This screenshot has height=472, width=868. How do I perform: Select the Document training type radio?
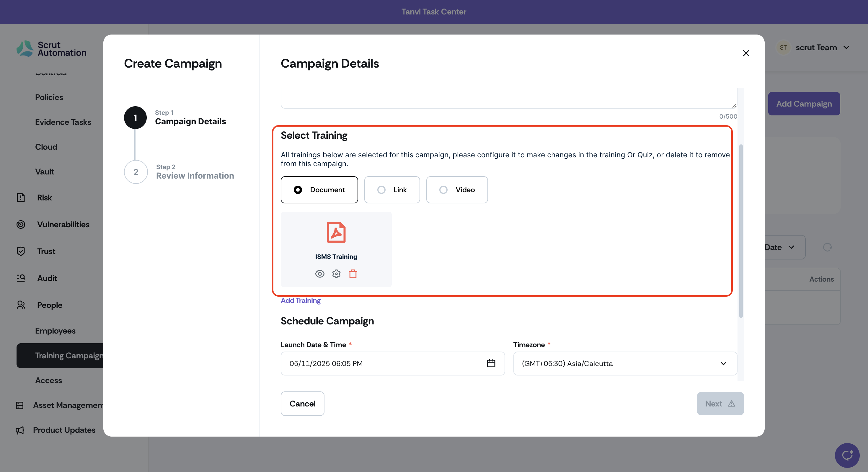pyautogui.click(x=298, y=190)
